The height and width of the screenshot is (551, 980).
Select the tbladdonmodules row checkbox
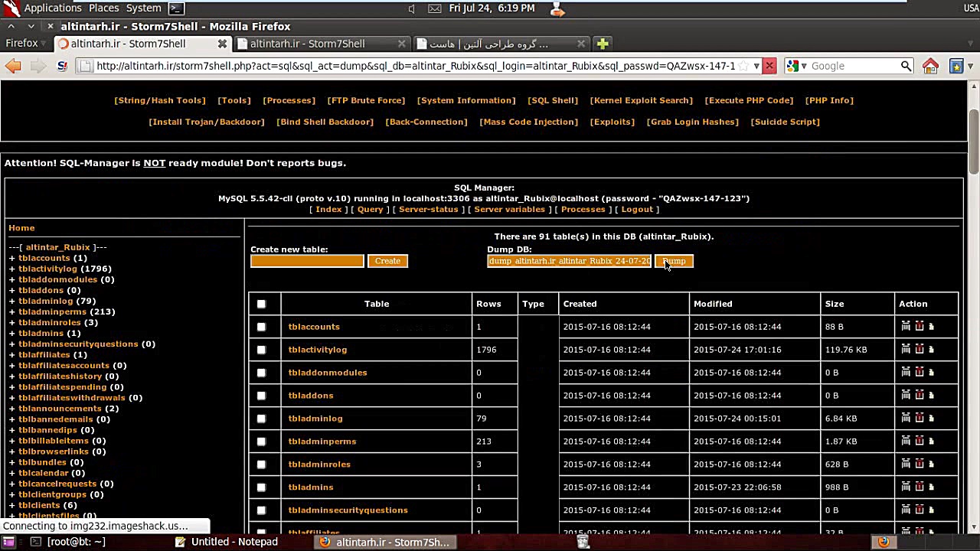click(x=261, y=373)
